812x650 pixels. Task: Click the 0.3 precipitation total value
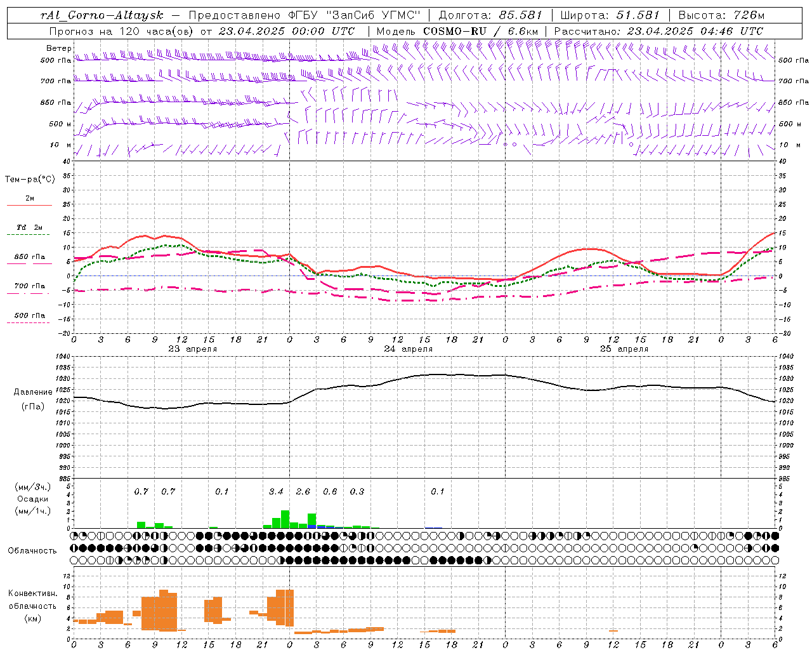357,492
